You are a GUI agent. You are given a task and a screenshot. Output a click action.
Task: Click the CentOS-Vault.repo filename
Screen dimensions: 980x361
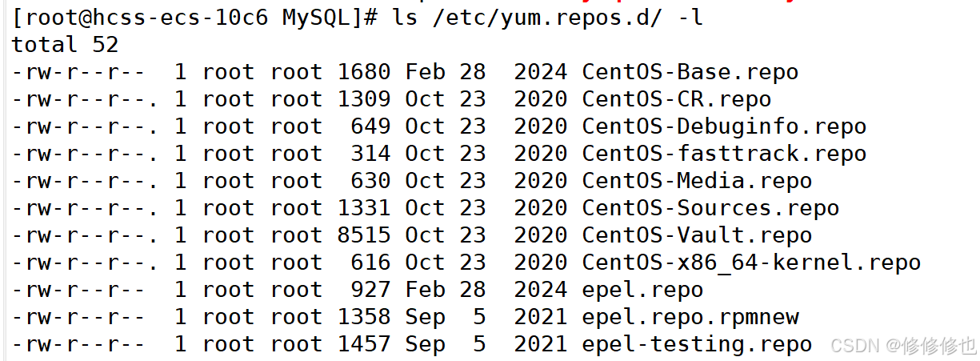(697, 235)
